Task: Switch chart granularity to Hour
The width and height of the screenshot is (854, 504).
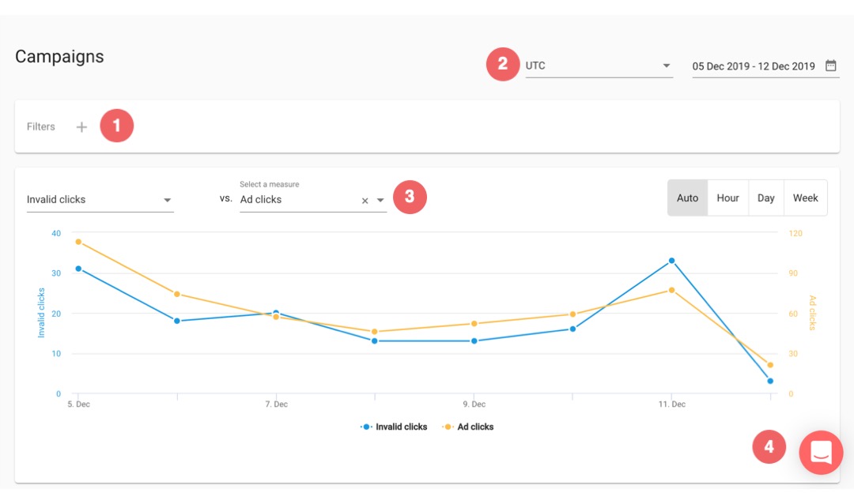Action: point(727,198)
